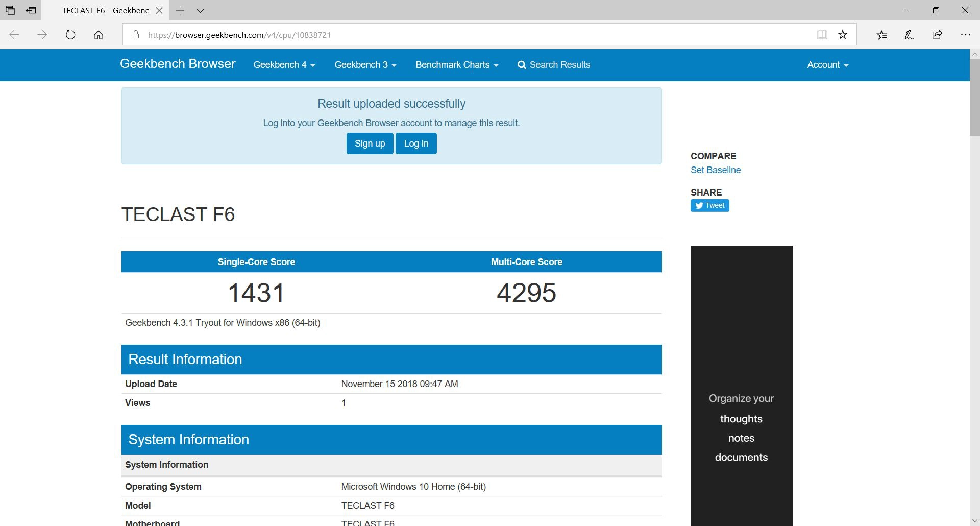
Task: Click the Result uploaded successfully message
Action: click(391, 104)
